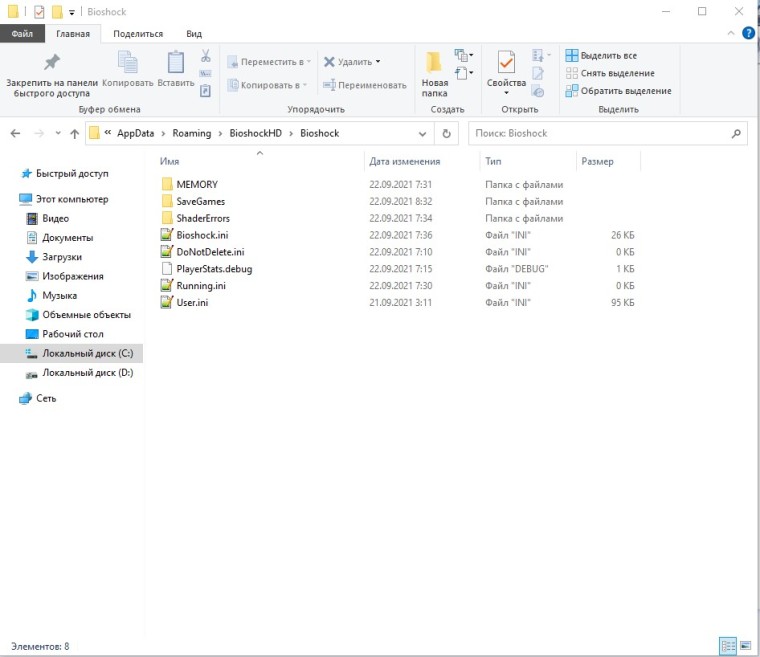Screen dimensions: 760x657
Task: Open Сеть in the navigation pane
Action: coord(46,399)
